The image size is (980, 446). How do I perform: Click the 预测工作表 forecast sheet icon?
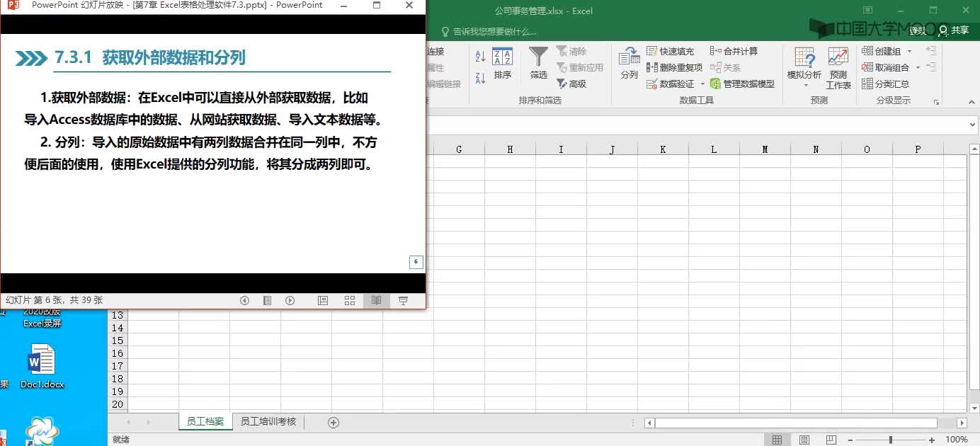[838, 68]
